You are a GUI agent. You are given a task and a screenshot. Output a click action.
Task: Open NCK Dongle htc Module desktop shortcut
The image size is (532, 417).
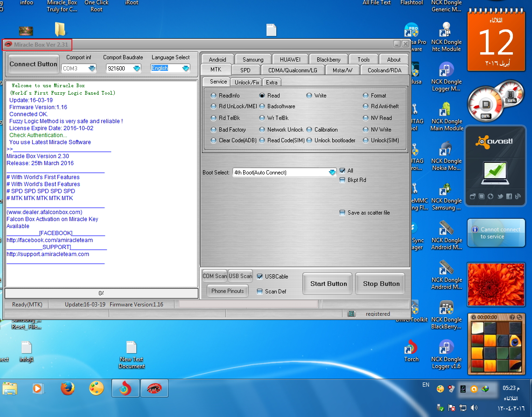pyautogui.click(x=446, y=37)
